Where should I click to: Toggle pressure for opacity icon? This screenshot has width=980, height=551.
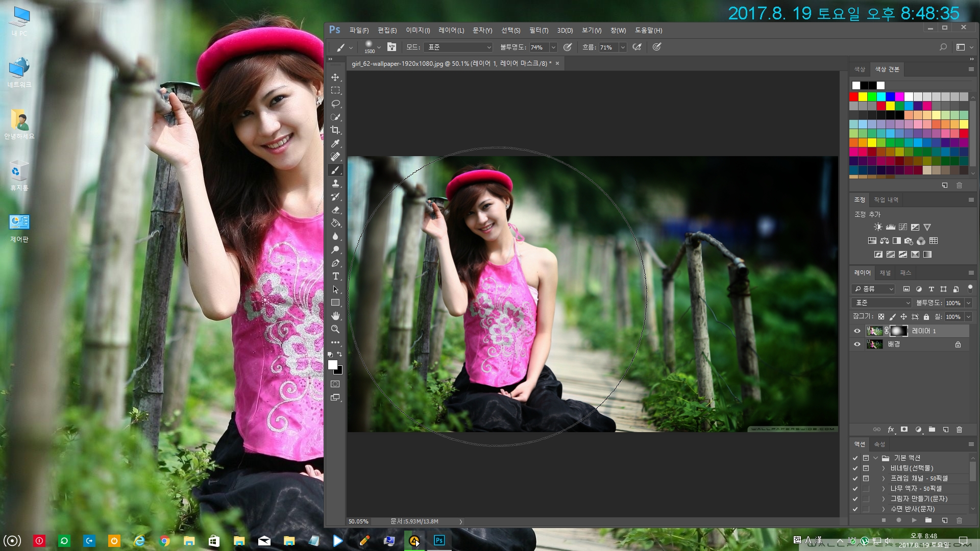(x=567, y=47)
